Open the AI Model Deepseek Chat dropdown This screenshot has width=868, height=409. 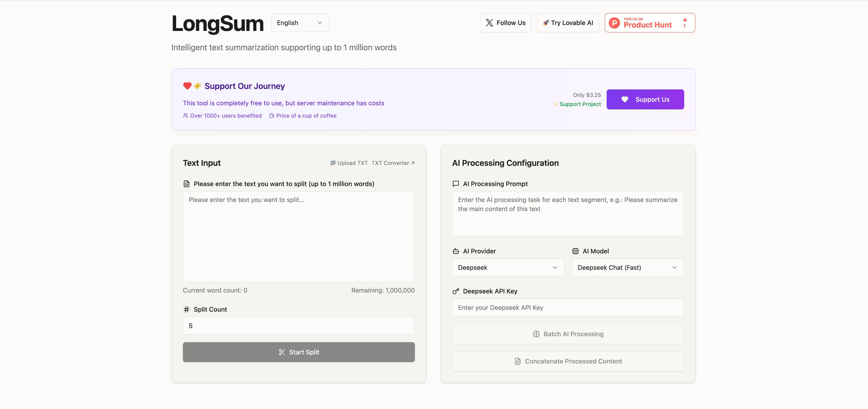[628, 268]
